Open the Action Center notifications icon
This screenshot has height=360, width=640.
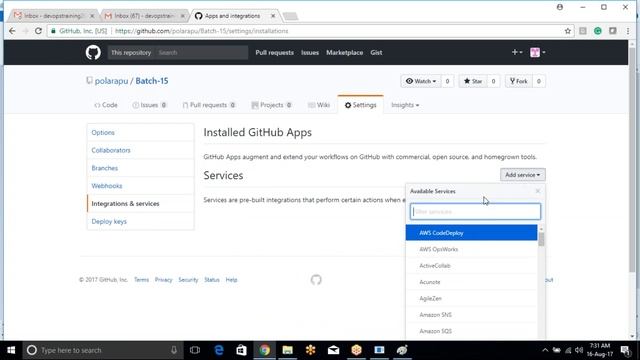coord(625,350)
